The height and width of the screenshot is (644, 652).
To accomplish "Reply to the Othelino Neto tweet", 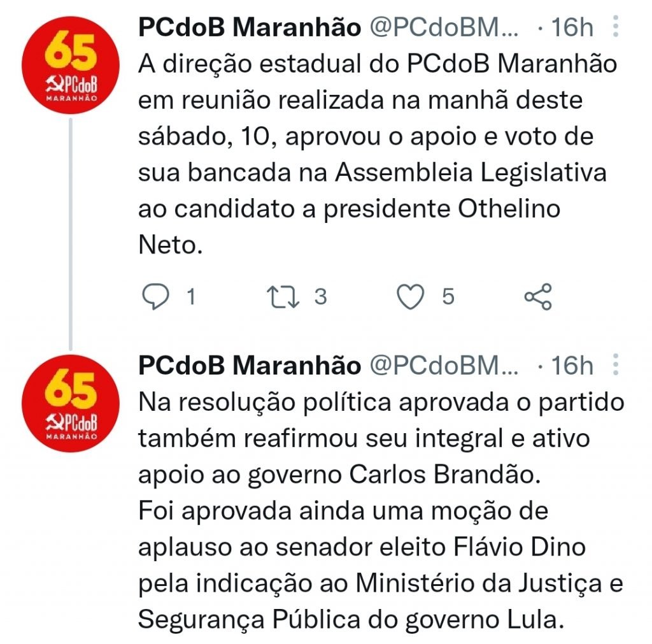I will click(154, 297).
